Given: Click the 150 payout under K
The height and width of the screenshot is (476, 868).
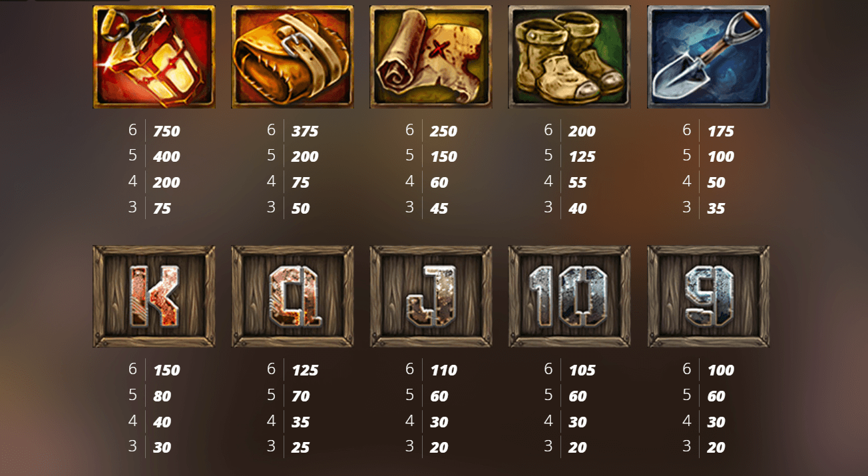Looking at the screenshot, I should coord(166,370).
